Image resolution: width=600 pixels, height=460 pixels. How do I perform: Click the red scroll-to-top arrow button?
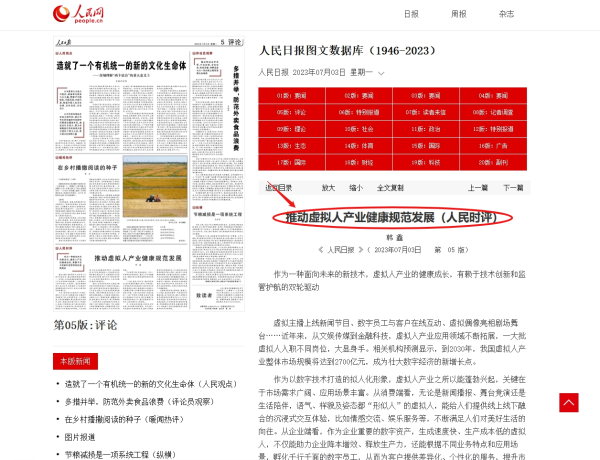568,402
